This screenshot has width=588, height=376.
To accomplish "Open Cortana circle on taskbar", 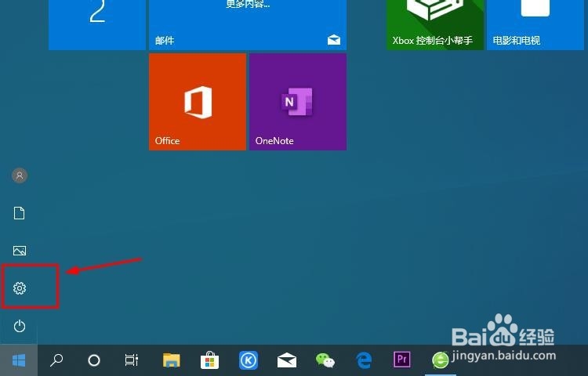I will point(94,360).
